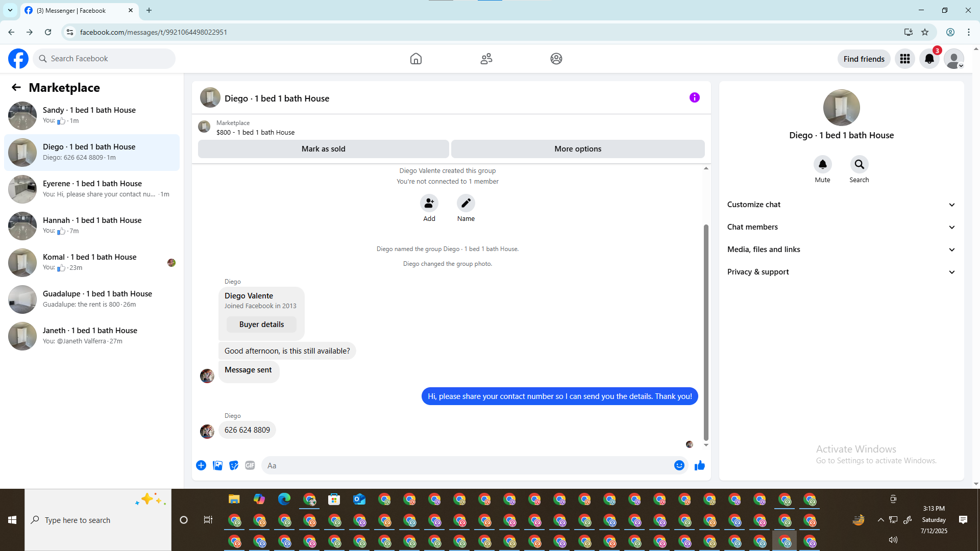
Task: Open the Eyerene conversation in the list
Action: pos(92,189)
